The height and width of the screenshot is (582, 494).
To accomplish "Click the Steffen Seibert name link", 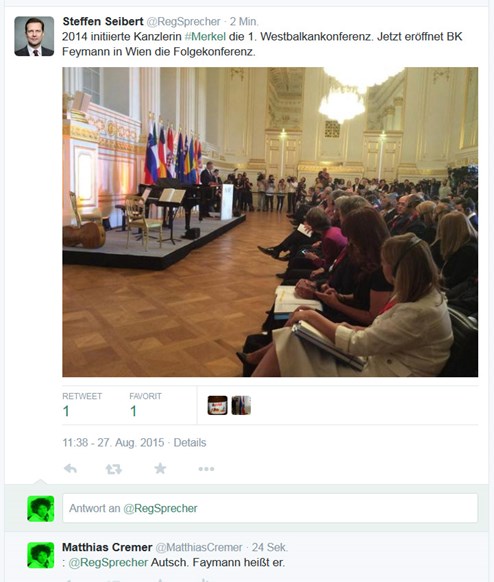I will [x=103, y=22].
